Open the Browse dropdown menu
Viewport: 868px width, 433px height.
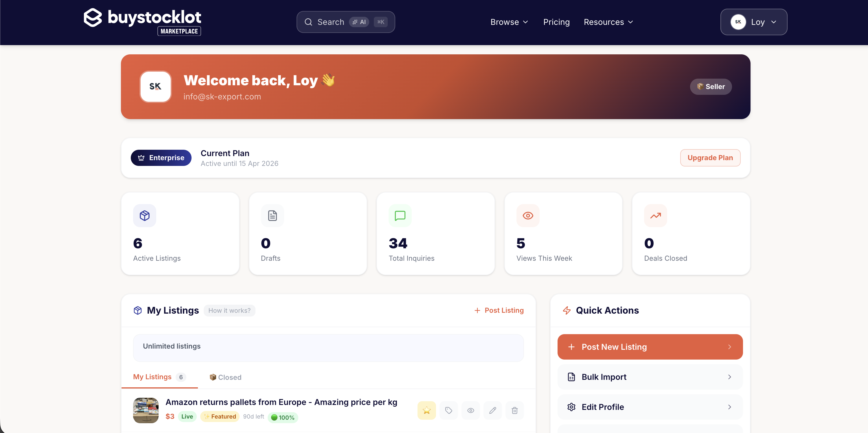click(x=508, y=22)
